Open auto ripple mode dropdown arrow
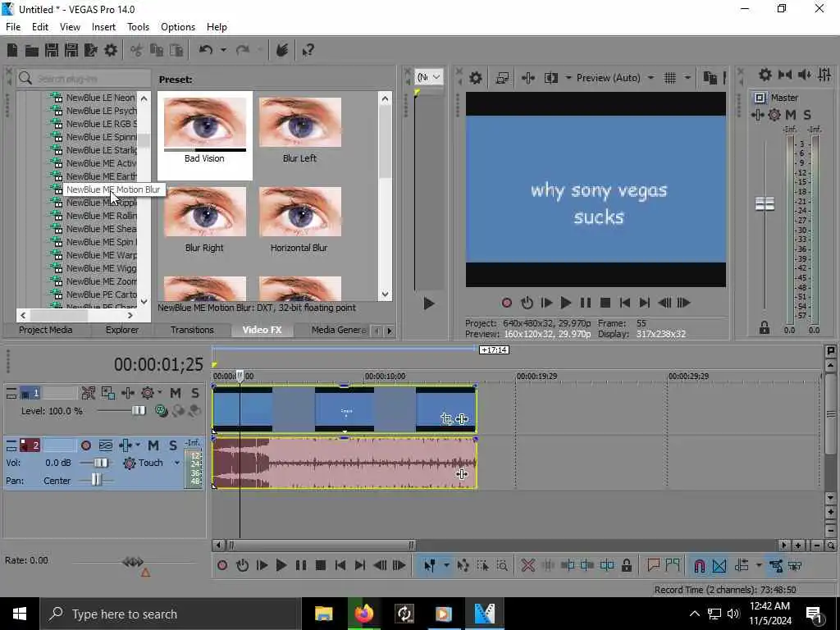 [759, 565]
